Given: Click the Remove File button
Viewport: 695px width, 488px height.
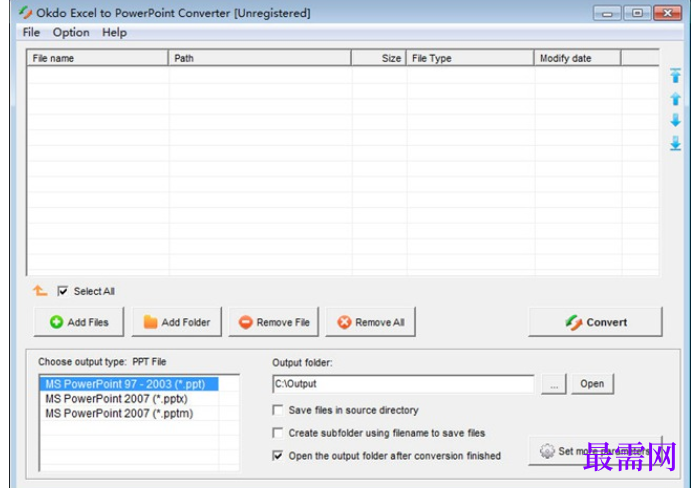Looking at the screenshot, I should click(273, 322).
